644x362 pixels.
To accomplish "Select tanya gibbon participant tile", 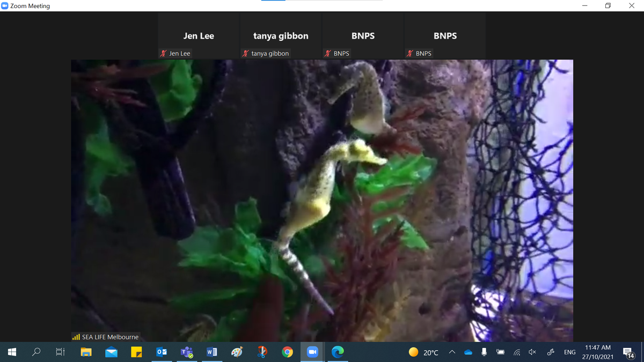I will pyautogui.click(x=281, y=36).
